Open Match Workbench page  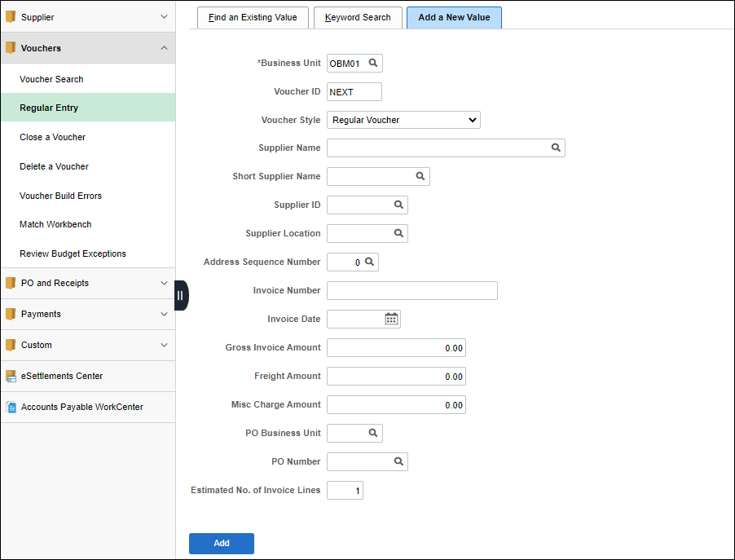coord(55,224)
